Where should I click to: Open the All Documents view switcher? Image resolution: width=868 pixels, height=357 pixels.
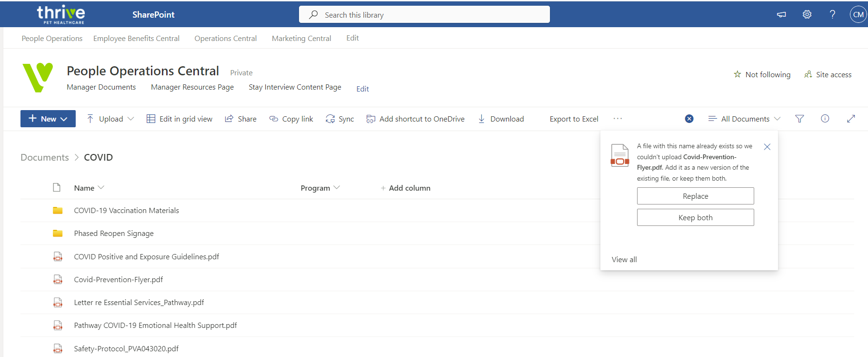744,119
